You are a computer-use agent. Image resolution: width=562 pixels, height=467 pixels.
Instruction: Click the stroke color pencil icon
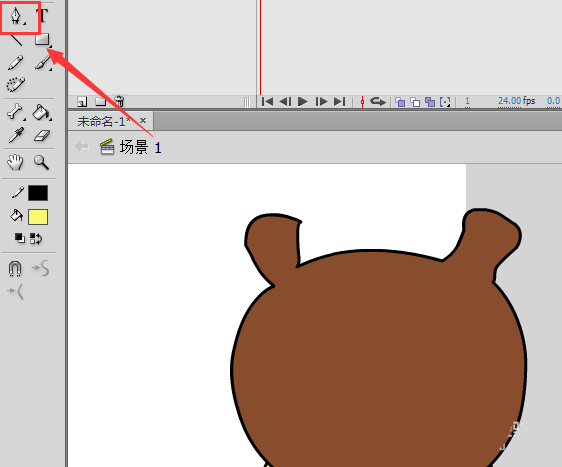click(x=18, y=192)
